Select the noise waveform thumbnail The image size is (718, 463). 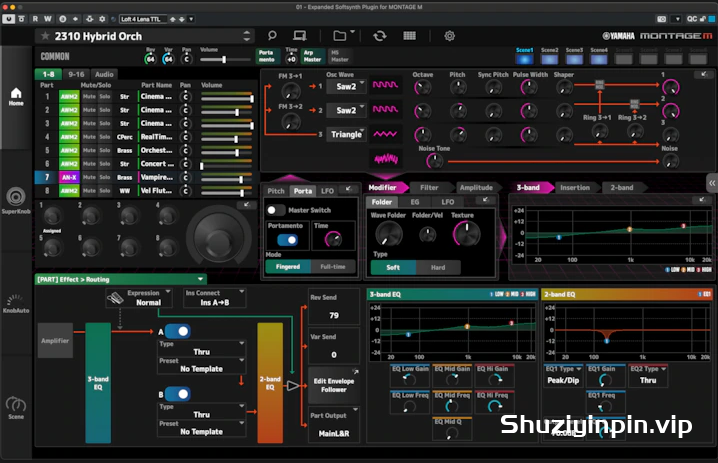tap(386, 159)
